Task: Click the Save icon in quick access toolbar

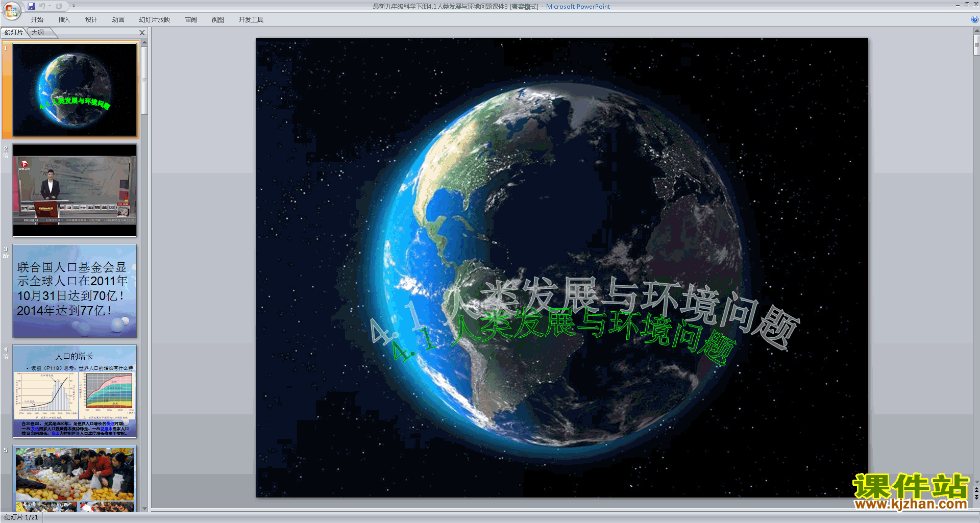Action: click(x=31, y=6)
